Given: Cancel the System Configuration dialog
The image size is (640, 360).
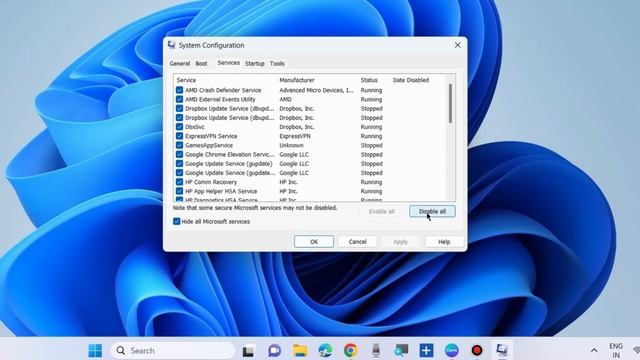Looking at the screenshot, I should (x=358, y=242).
